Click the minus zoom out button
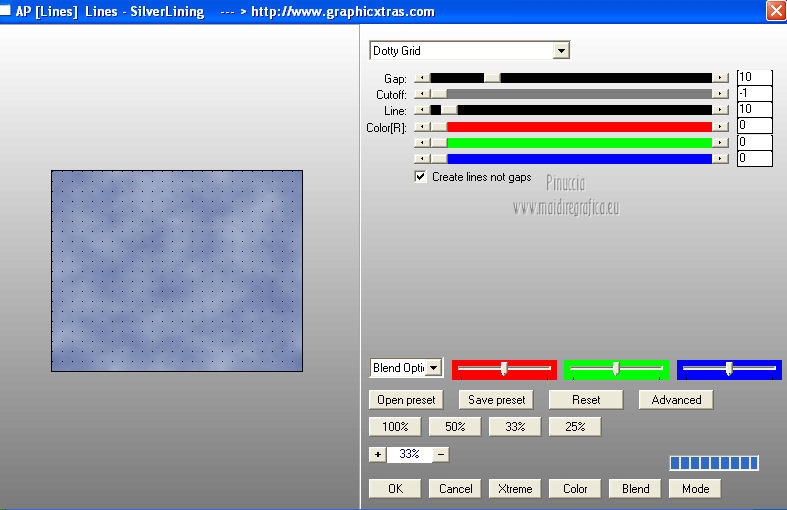 coord(441,455)
